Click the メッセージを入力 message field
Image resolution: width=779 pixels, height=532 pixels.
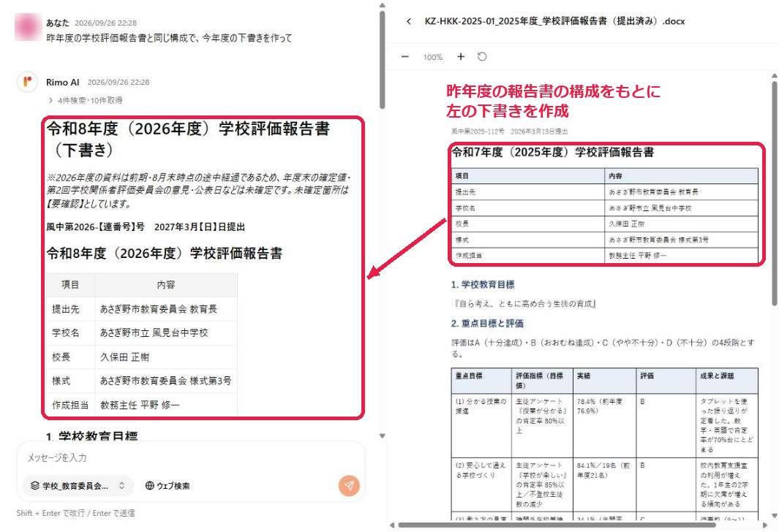[191, 457]
